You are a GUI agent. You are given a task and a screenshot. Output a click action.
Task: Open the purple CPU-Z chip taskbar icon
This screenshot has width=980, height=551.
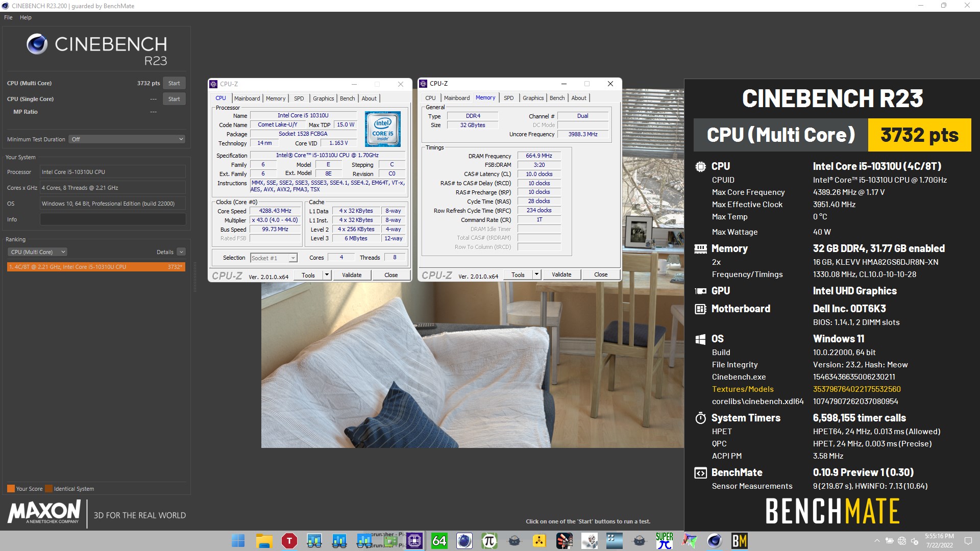coord(414,541)
